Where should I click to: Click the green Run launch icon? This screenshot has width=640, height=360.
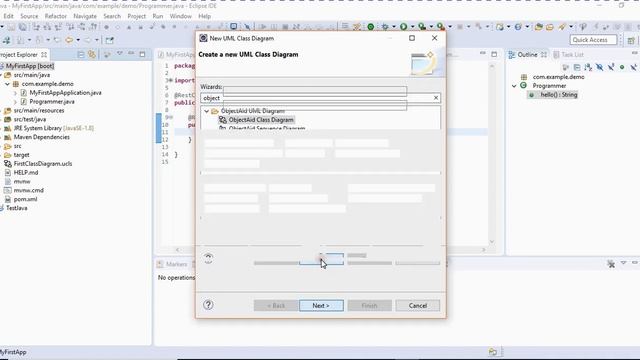coord(403,27)
